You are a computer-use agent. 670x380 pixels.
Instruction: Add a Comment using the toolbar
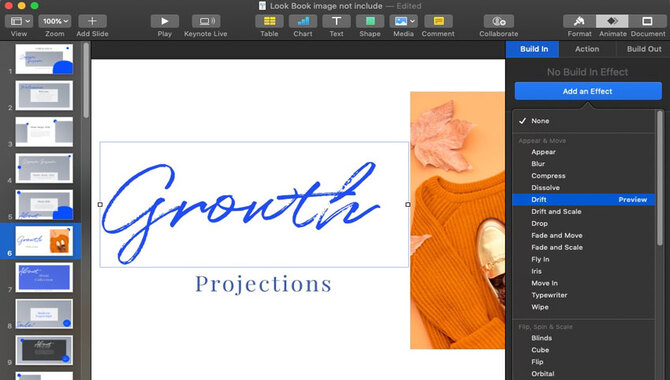pyautogui.click(x=438, y=21)
